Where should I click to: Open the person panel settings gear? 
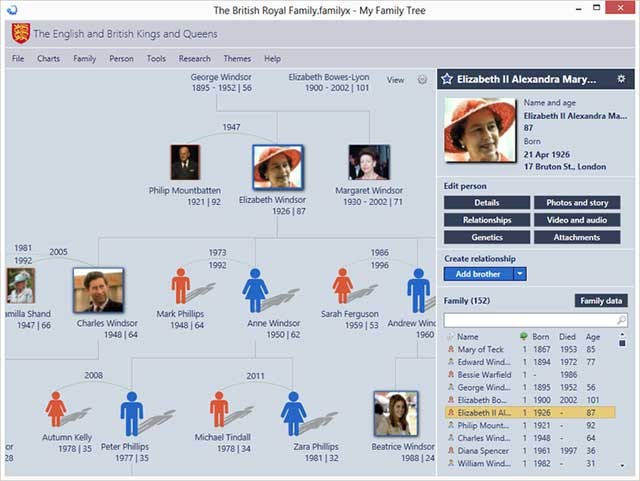[621, 79]
